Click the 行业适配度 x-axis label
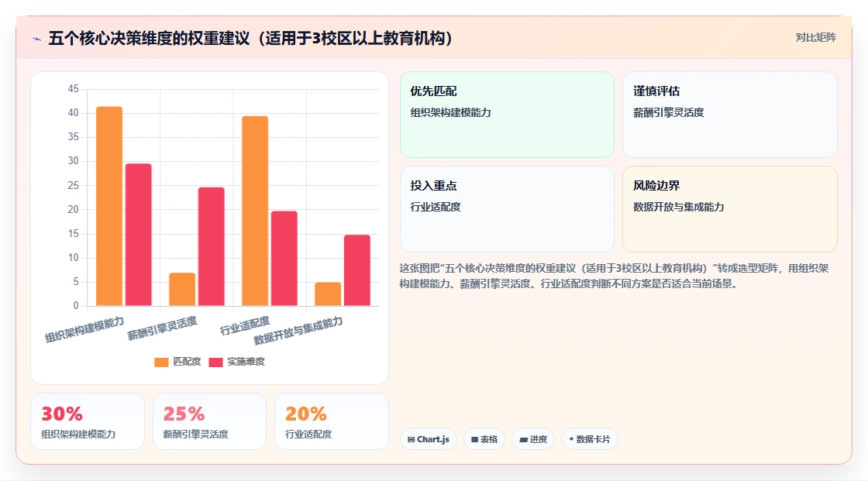The image size is (868, 481). coord(245,325)
